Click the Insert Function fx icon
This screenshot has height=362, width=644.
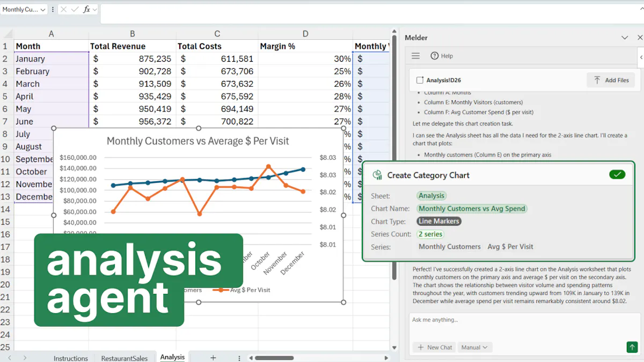tap(86, 10)
